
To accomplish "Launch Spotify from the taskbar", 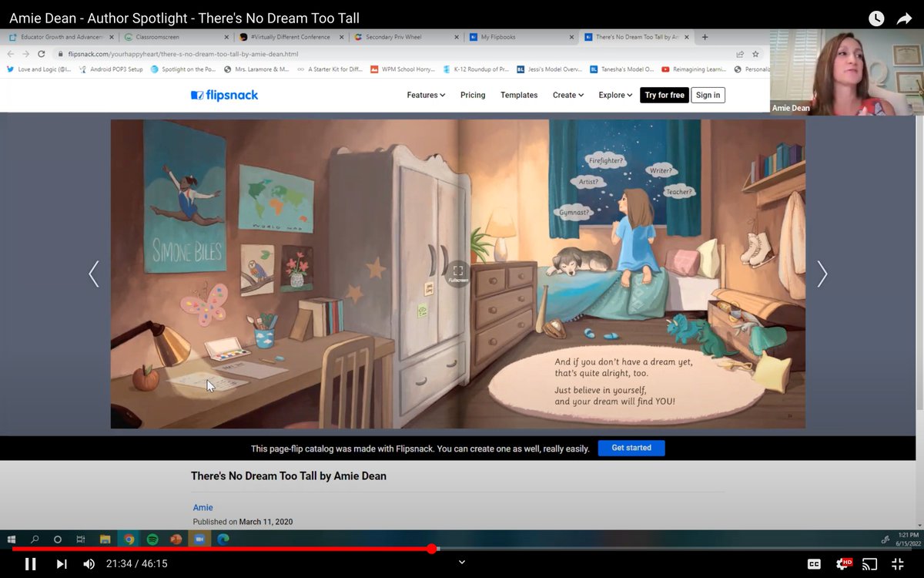I will (x=152, y=539).
